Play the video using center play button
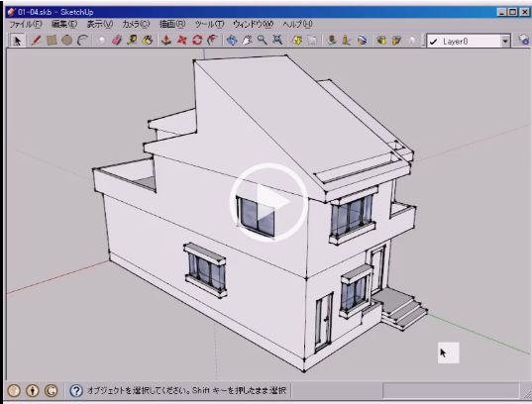The width and height of the screenshot is (532, 404). click(x=268, y=203)
